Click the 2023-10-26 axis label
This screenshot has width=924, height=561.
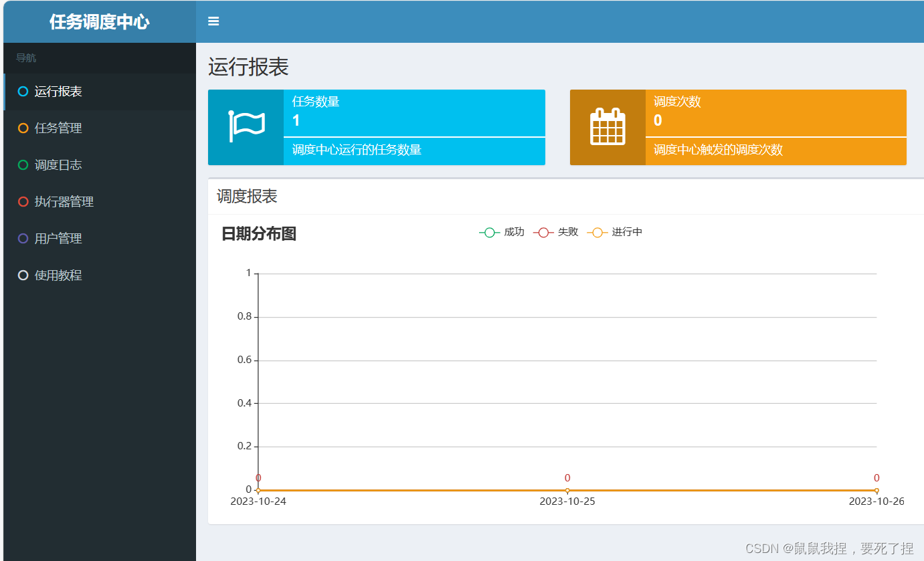click(876, 501)
